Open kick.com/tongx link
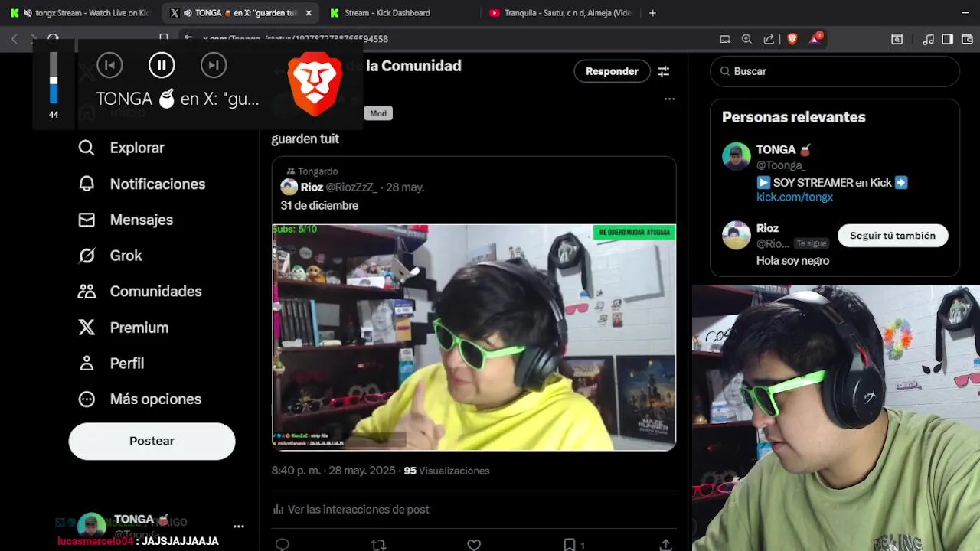The image size is (980, 551). pos(795,197)
